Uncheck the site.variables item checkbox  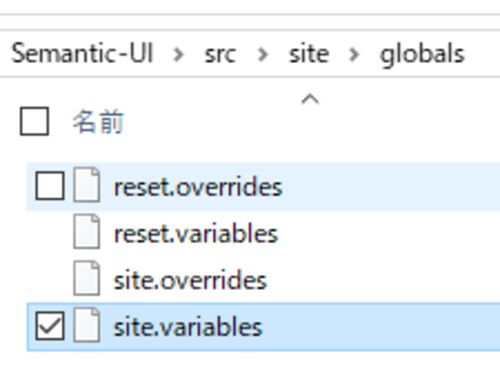click(x=50, y=326)
